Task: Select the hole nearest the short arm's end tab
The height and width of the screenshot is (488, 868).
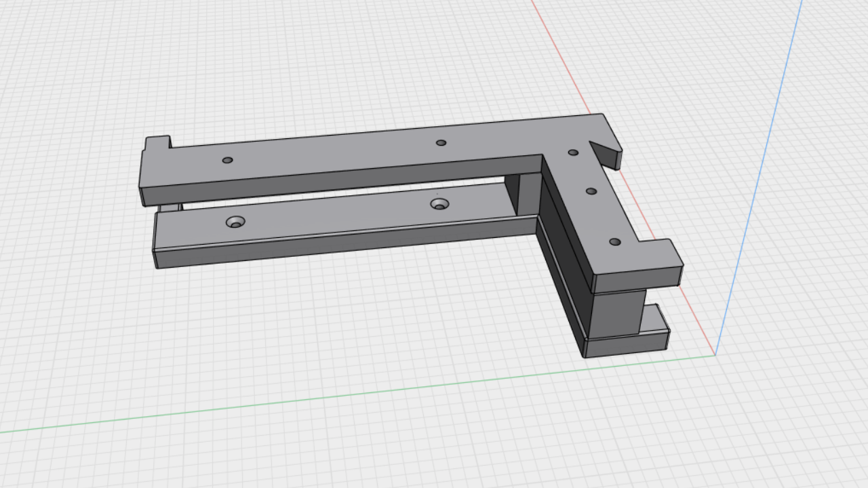Action: (615, 242)
